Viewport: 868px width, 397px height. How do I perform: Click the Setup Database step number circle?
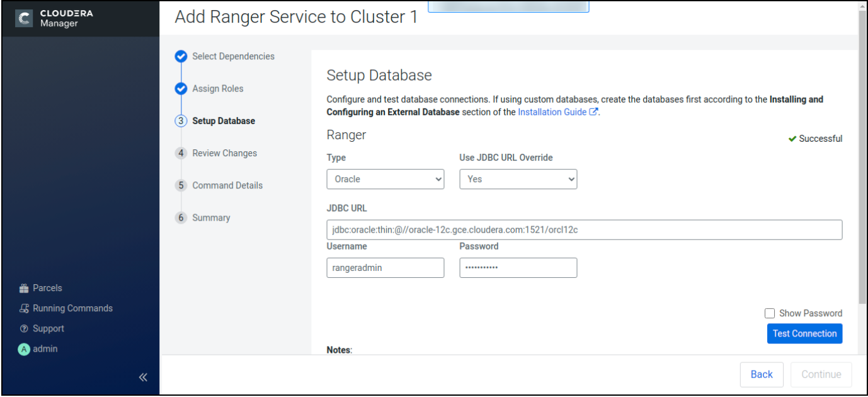tap(181, 120)
